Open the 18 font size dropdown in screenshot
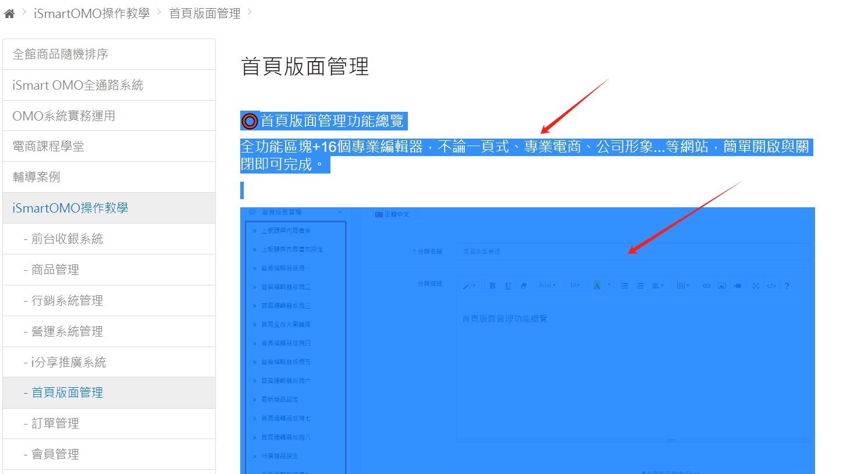 point(575,285)
